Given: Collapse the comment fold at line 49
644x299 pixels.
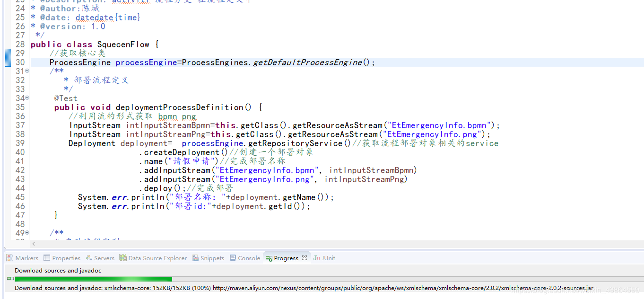Looking at the screenshot, I should pos(27,233).
